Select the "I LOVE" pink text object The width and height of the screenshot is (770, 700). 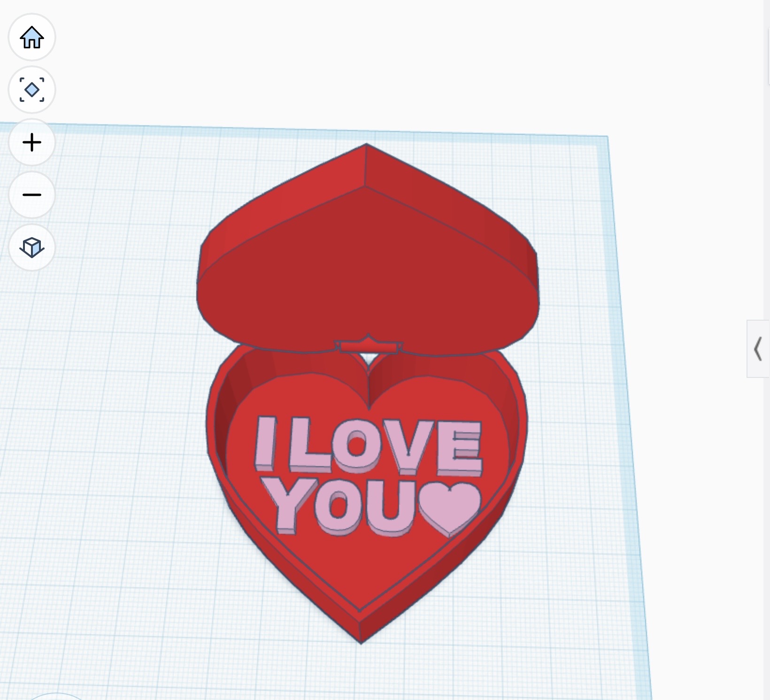pos(369,445)
